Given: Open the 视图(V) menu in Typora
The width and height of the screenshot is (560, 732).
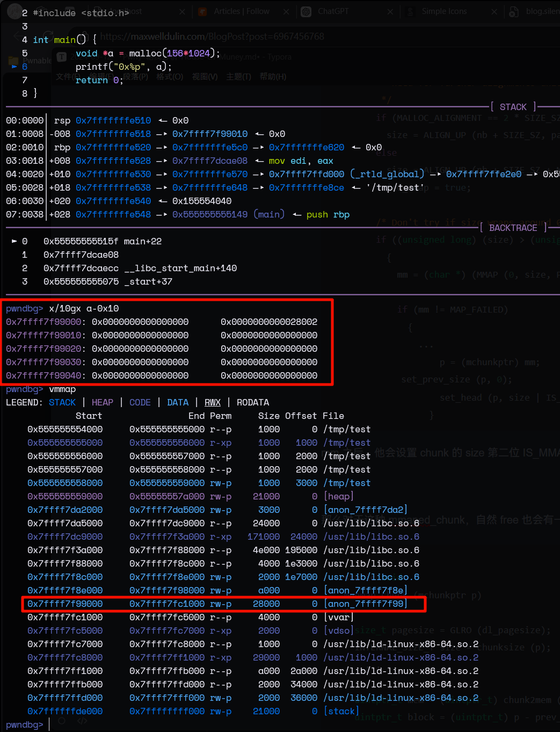Looking at the screenshot, I should (205, 77).
